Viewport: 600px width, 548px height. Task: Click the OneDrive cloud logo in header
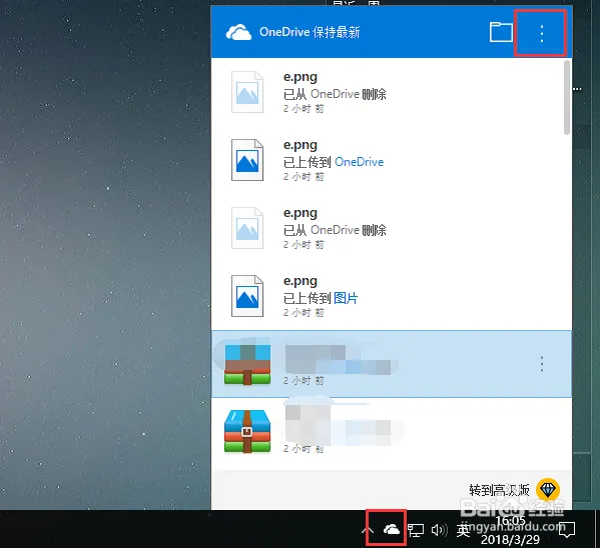pyautogui.click(x=238, y=32)
